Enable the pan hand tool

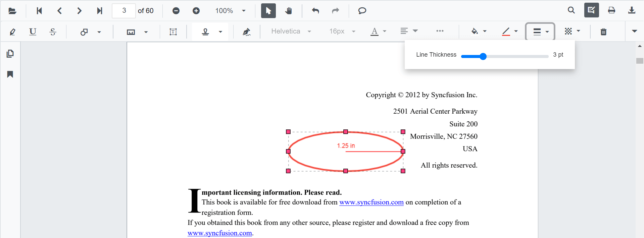[289, 11]
